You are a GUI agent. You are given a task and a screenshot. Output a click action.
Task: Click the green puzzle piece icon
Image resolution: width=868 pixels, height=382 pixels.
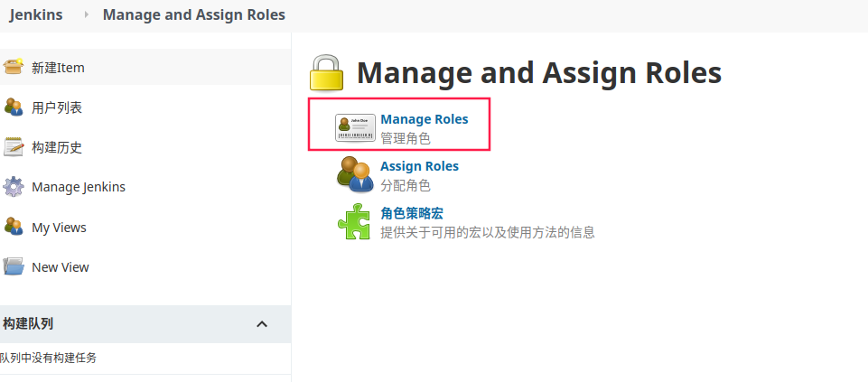[354, 221]
